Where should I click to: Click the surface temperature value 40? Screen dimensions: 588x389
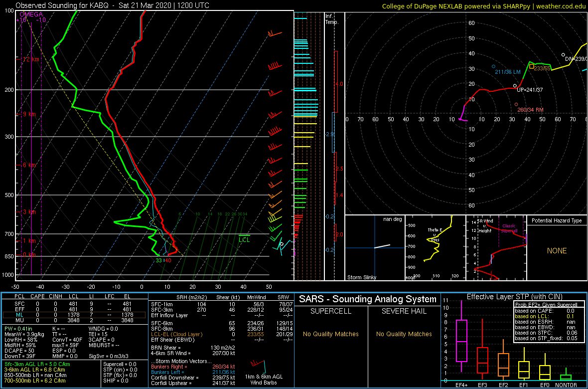pyautogui.click(x=168, y=260)
